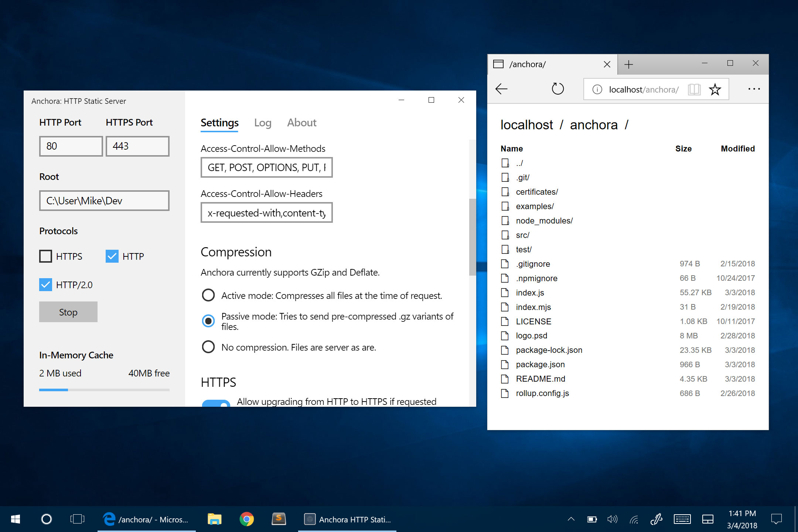Refresh the localhost/anchora page
Viewport: 798px width, 532px height.
coord(557,89)
